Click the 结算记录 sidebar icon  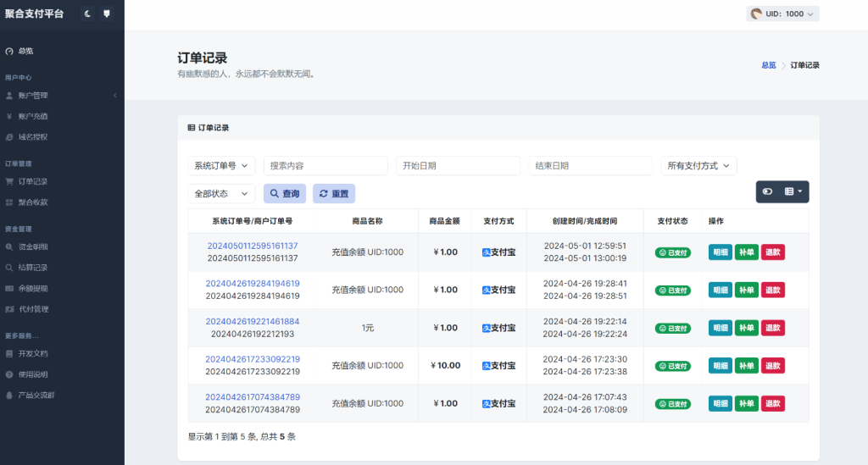[x=8, y=268]
